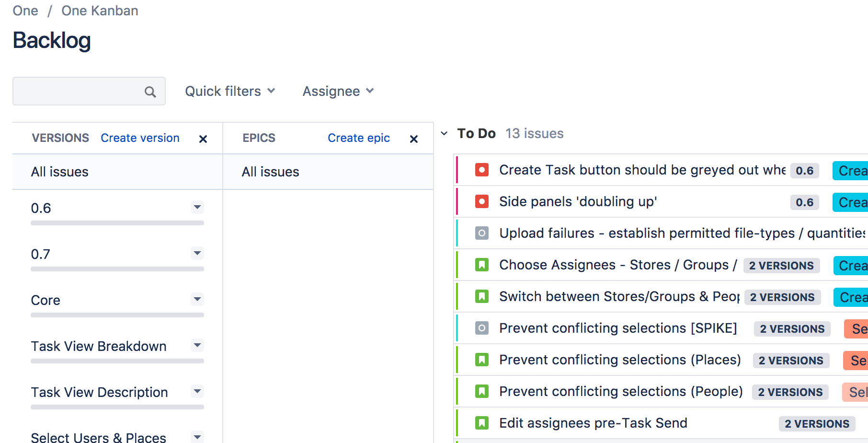Screen dimensions: 868x443
Task: Click Create epic link
Action: [x=359, y=138]
